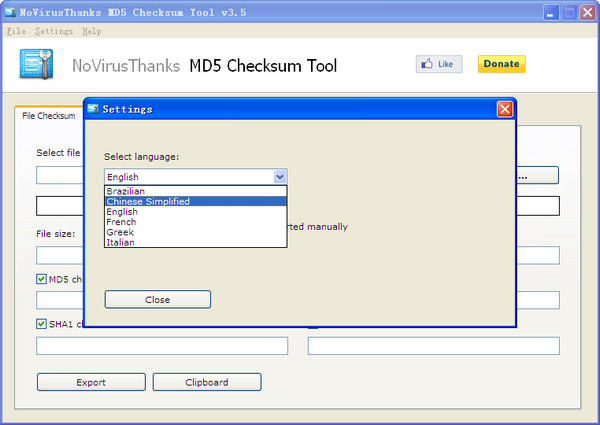Viewport: 600px width, 425px height.
Task: Click the MD5 Checksum Tool logo icon
Action: coord(36,64)
